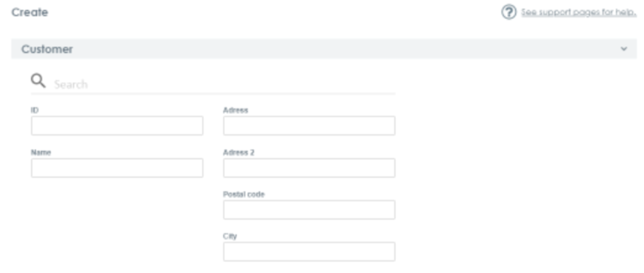
Task: Click into the Adress input field
Action: (x=309, y=126)
